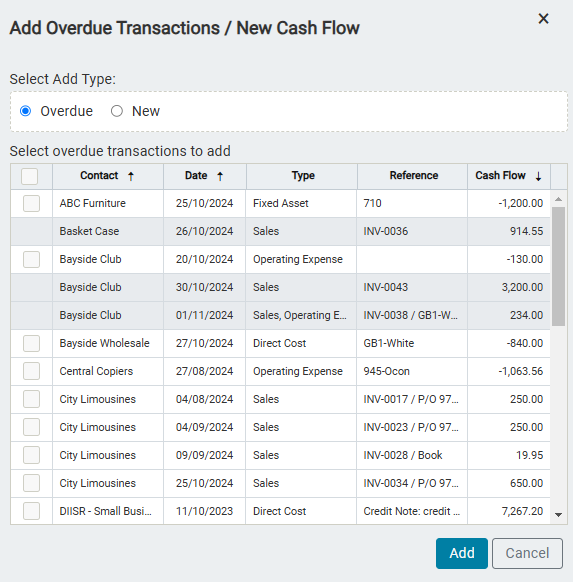Click the Date column sort arrow
Viewport: 573px width, 582px height.
pos(220,176)
